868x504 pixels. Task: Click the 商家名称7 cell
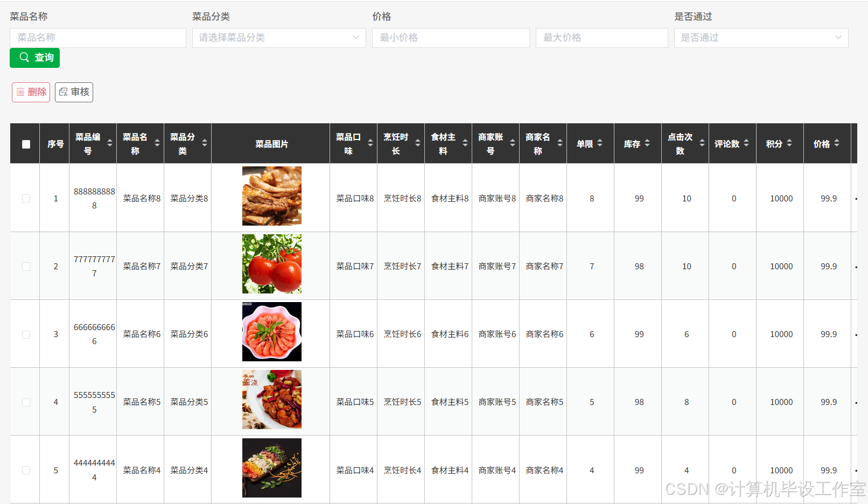[x=544, y=267]
